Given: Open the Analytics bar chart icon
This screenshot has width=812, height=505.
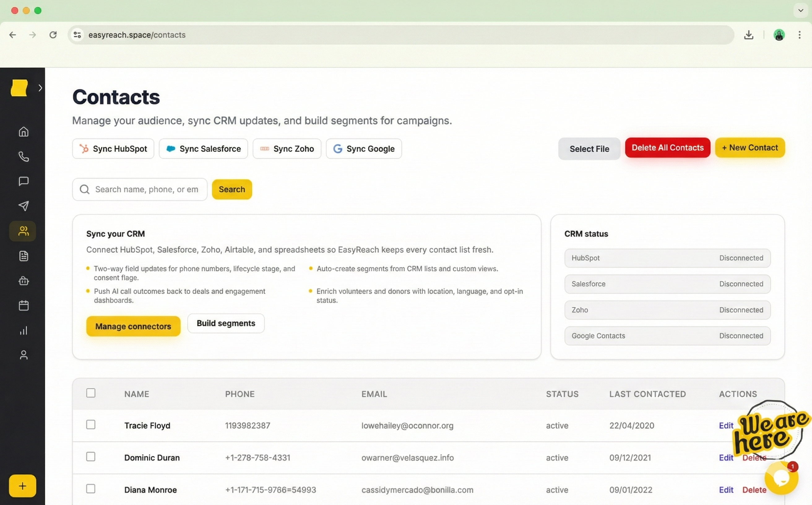Looking at the screenshot, I should pos(23,330).
